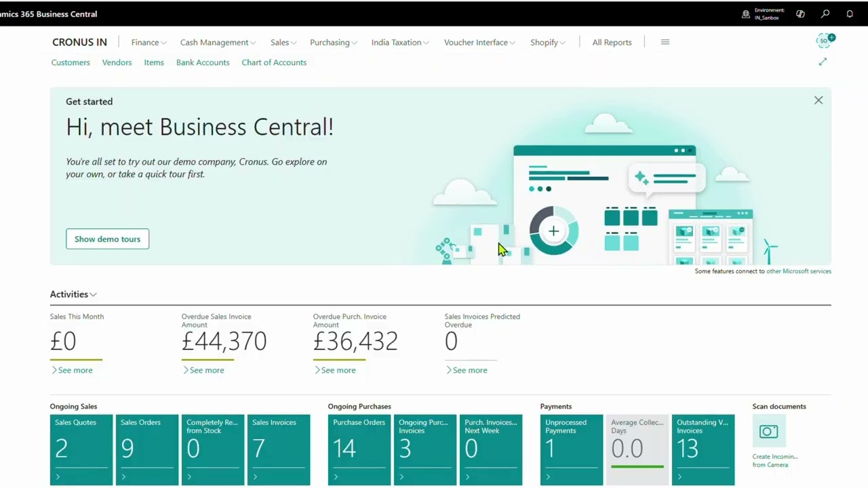Click the Hi, meet Business Central! headline

click(199, 127)
